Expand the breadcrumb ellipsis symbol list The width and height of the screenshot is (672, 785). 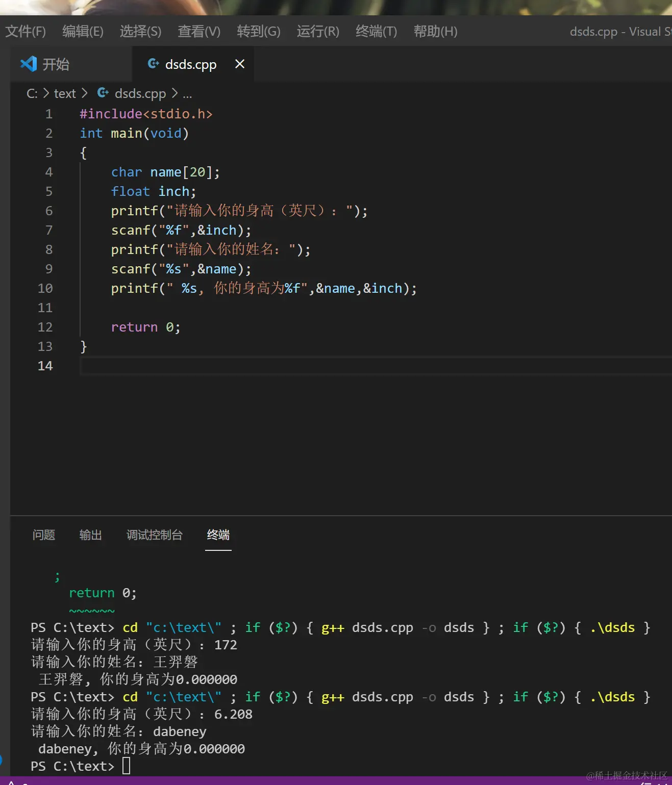click(x=187, y=95)
